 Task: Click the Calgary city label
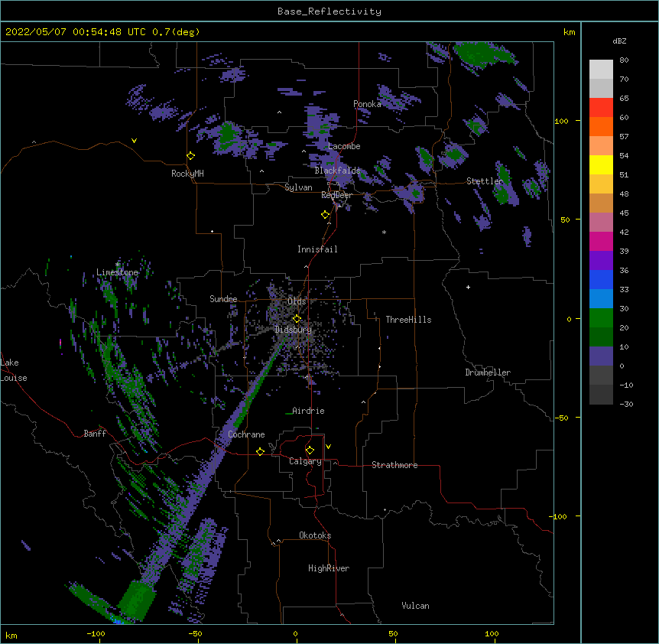[305, 461]
